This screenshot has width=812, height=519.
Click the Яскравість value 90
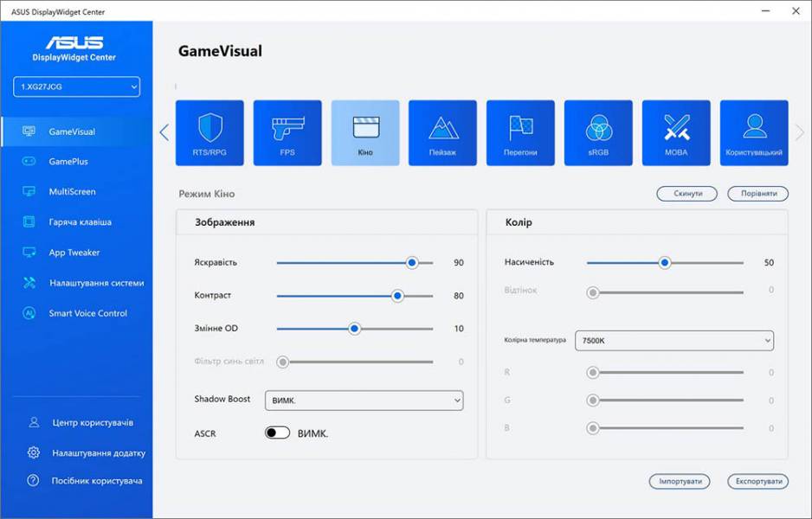(458, 263)
